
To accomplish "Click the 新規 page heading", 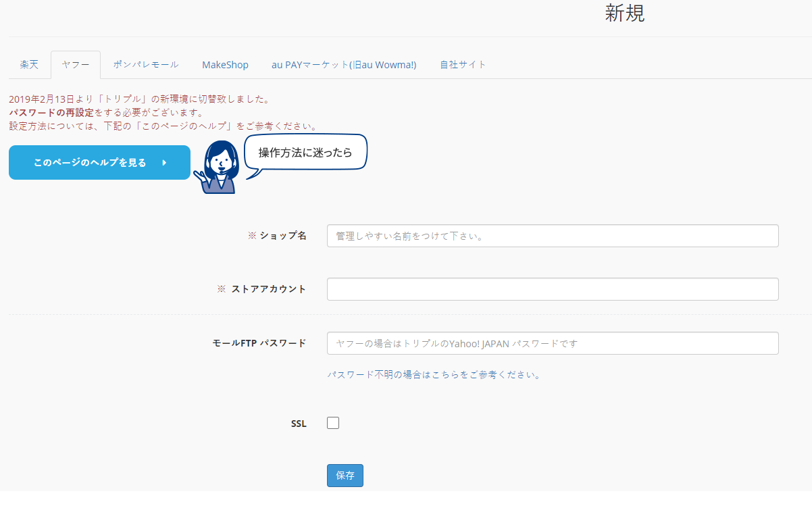I will coord(625,14).
